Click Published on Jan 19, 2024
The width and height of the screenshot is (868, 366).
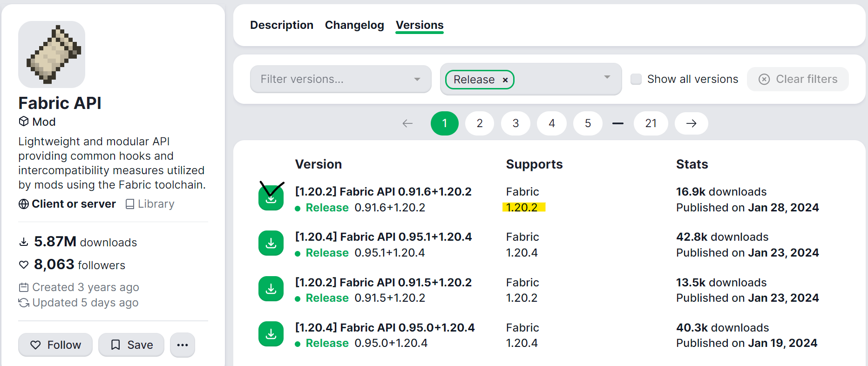pyautogui.click(x=746, y=343)
